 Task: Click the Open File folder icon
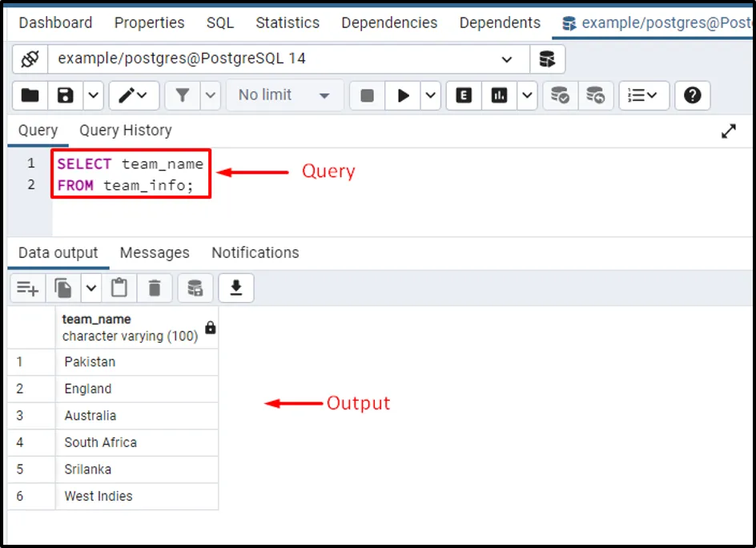pyautogui.click(x=30, y=95)
